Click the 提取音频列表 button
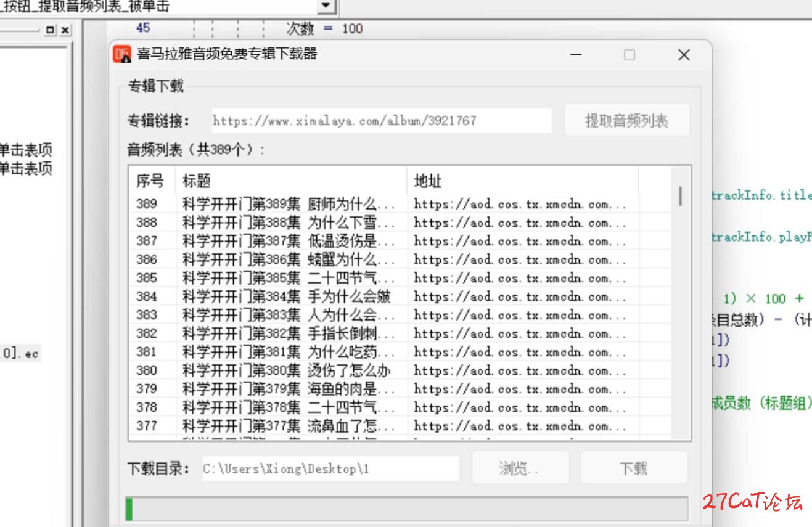The image size is (812, 527). (626, 120)
